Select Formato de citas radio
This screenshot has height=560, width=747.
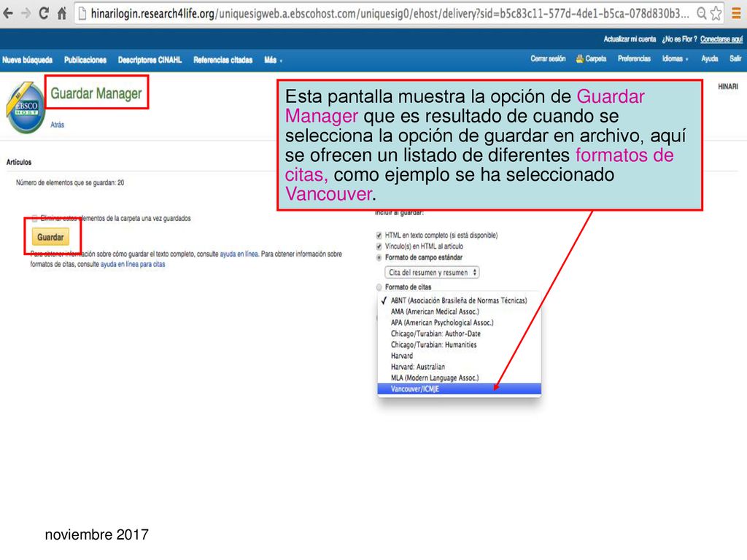click(379, 287)
